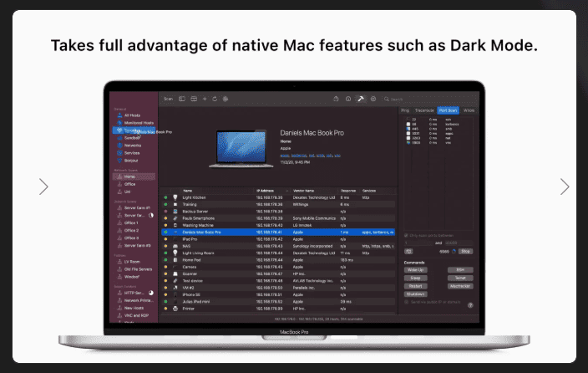Image resolution: width=588 pixels, height=373 pixels.
Task: Select Server farm #1 in the sidebar
Action: click(x=134, y=207)
